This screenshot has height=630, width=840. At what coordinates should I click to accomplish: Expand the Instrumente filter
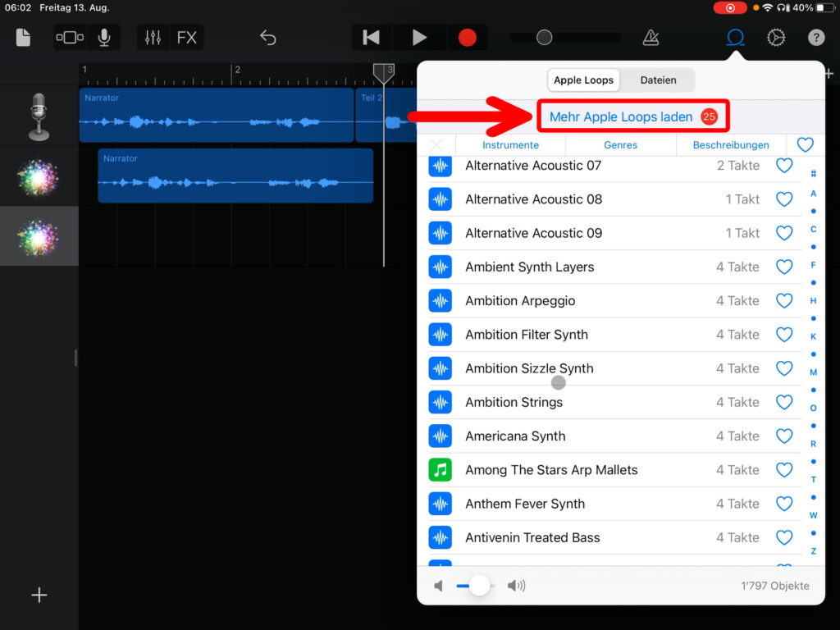coord(510,145)
